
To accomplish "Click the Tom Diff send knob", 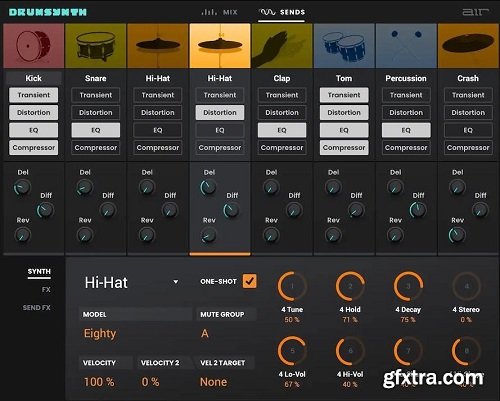I will click(x=356, y=210).
